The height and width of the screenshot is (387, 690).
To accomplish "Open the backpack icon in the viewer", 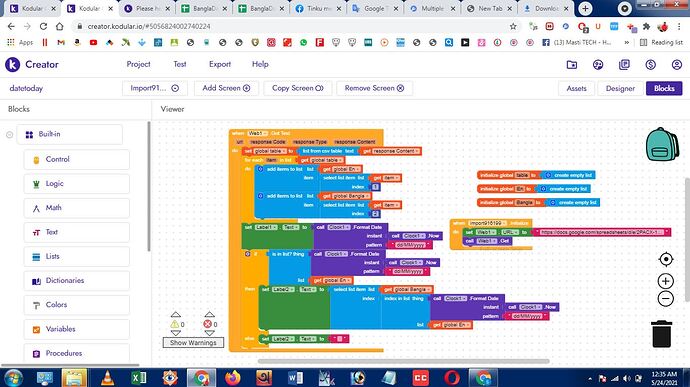I will 662,144.
